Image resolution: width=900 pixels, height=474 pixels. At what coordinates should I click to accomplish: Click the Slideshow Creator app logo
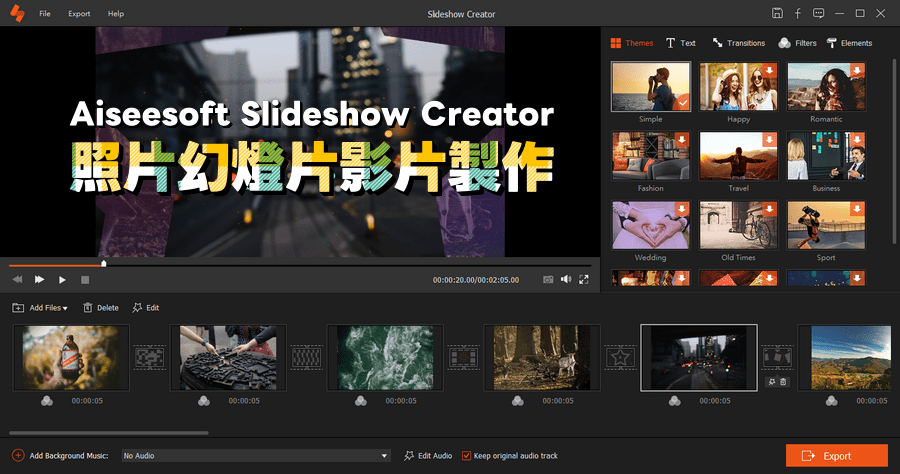tap(17, 13)
